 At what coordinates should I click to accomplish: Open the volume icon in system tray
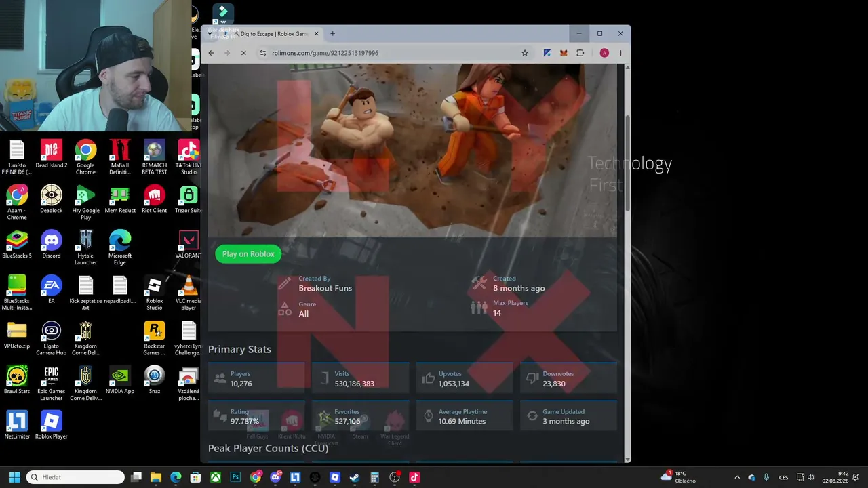[812, 477]
